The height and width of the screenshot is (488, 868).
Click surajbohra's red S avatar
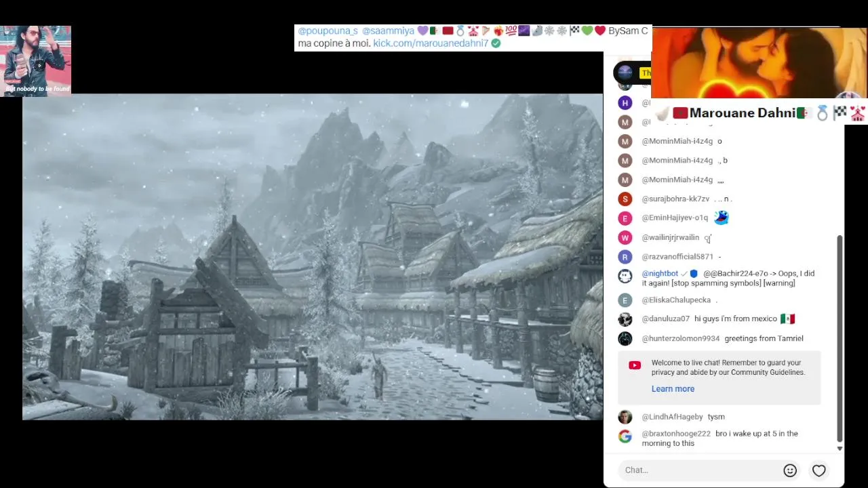pyautogui.click(x=625, y=199)
